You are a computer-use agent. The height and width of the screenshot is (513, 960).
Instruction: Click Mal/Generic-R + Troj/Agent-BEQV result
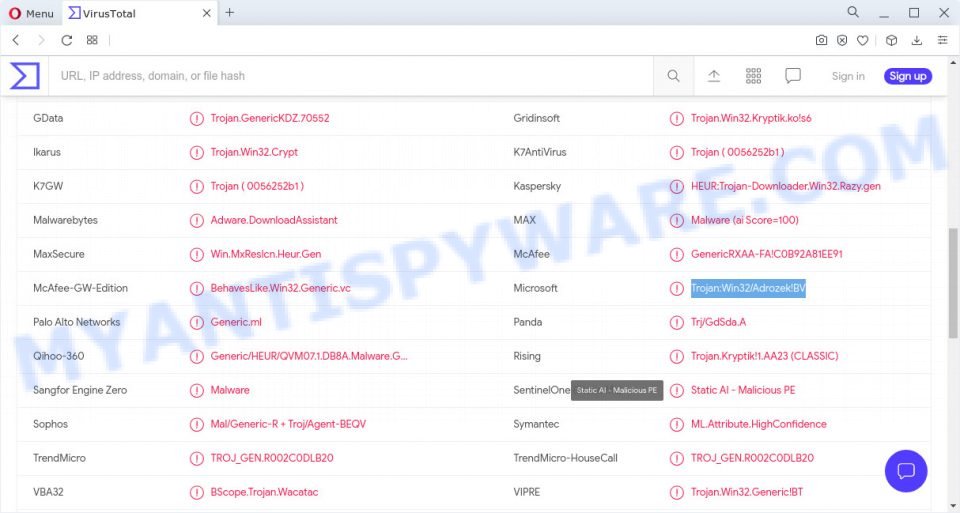point(288,424)
